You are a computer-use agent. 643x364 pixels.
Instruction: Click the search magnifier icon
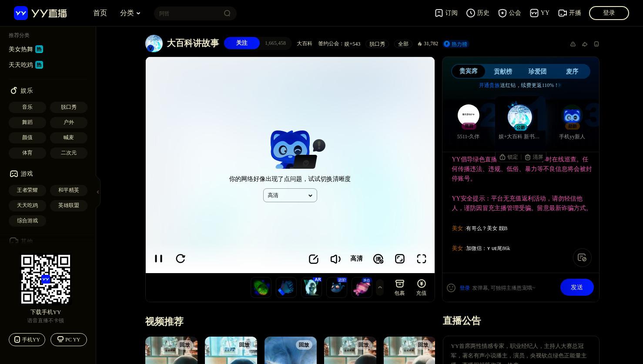pyautogui.click(x=227, y=13)
